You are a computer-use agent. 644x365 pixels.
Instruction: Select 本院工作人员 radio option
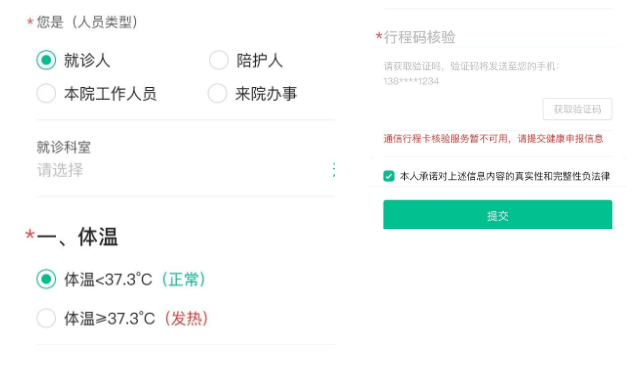coord(46,94)
